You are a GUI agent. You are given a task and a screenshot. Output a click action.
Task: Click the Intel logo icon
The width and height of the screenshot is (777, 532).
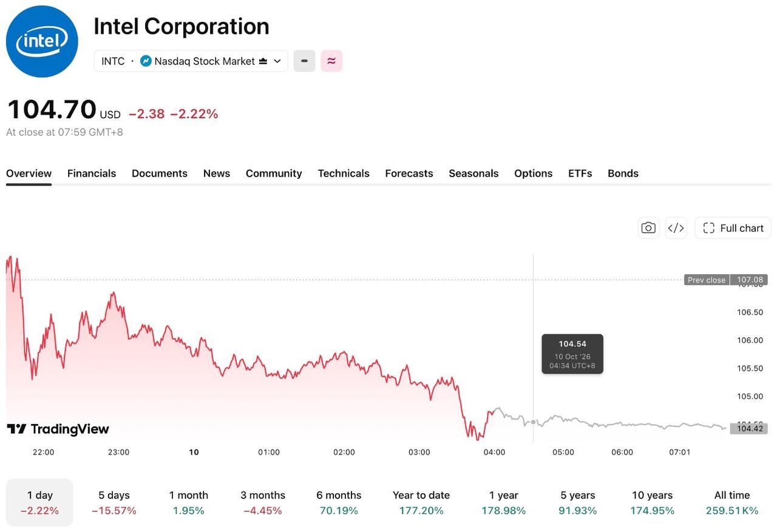[42, 41]
